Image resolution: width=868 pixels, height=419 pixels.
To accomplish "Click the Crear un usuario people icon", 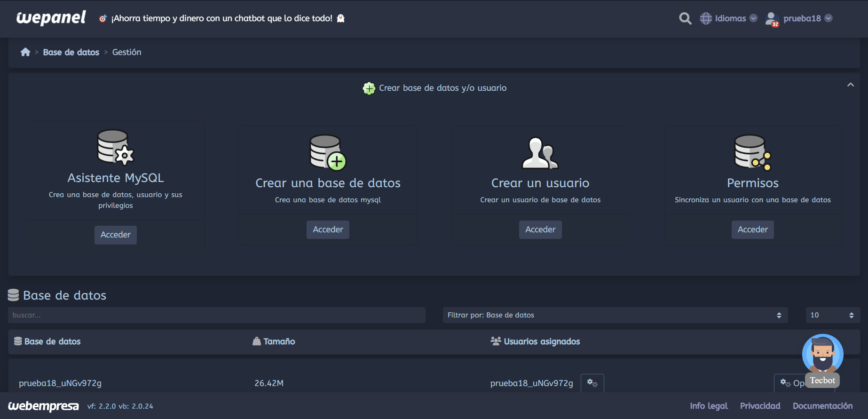I will pyautogui.click(x=540, y=152).
